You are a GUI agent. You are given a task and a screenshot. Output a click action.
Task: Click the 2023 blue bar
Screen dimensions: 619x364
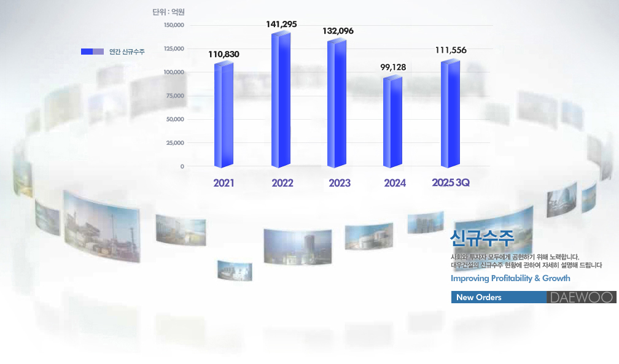(337, 103)
